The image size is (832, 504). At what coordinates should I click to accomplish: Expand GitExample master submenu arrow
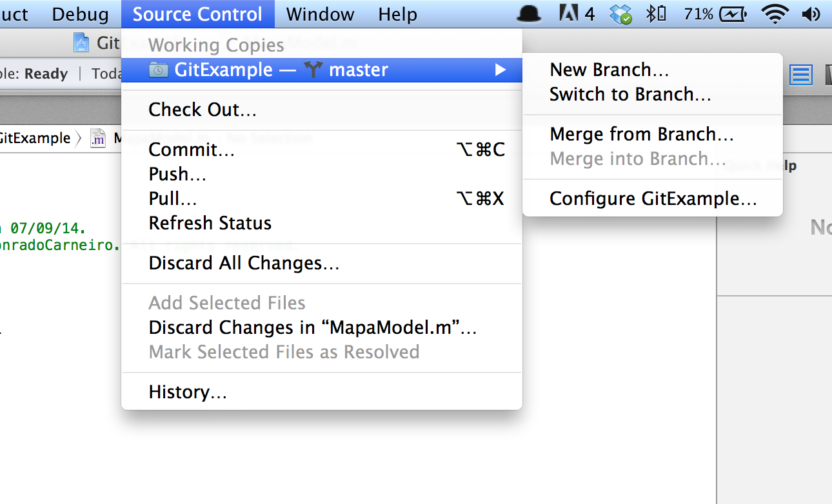click(500, 70)
